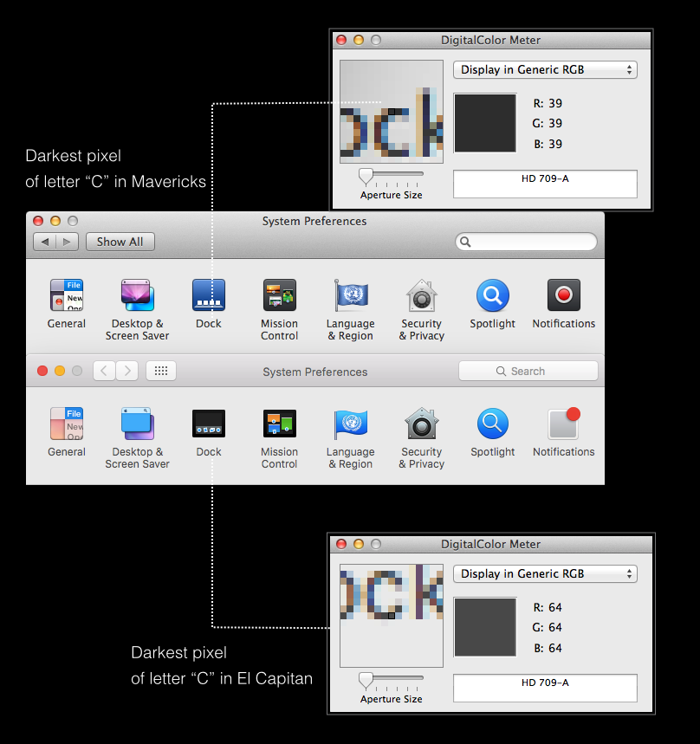This screenshot has height=744, width=700.
Task: Open Security & Privacy in Mavericks window
Action: [x=421, y=294]
